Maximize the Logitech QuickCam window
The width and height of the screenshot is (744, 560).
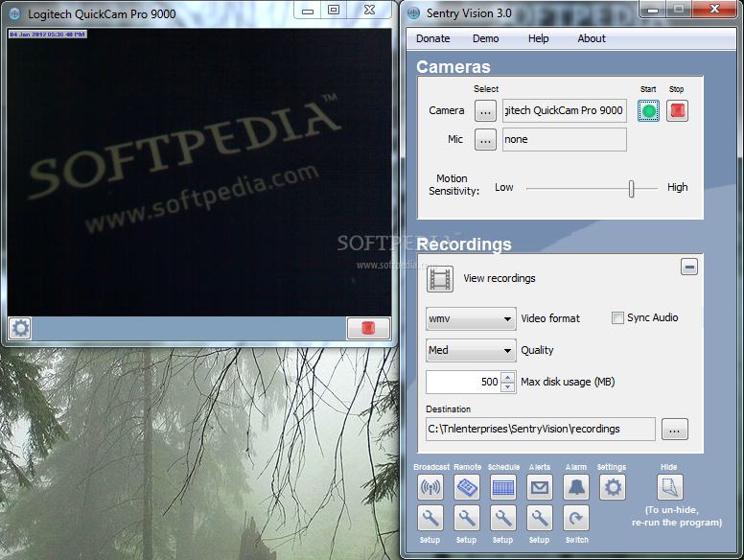click(334, 10)
